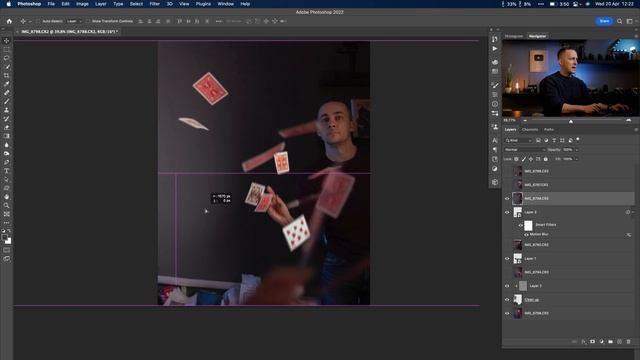The width and height of the screenshot is (640, 360).
Task: Switch to the Histogram tab
Action: 514,36
